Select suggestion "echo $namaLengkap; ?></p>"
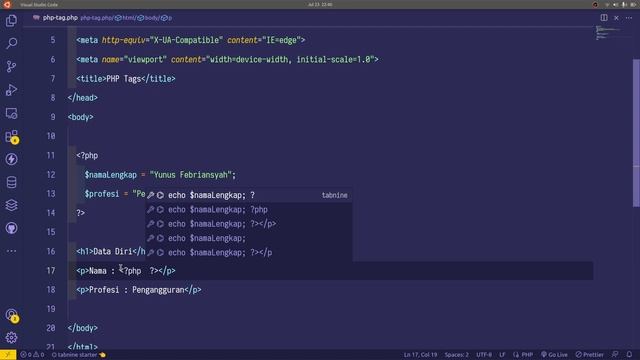 (x=249, y=224)
